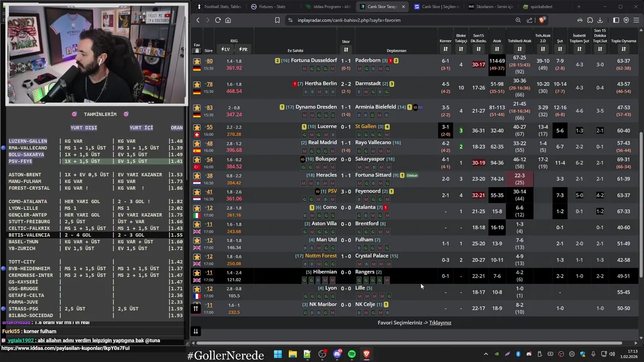
Task: Open Brave browser taskbar icon
Action: (x=366, y=354)
